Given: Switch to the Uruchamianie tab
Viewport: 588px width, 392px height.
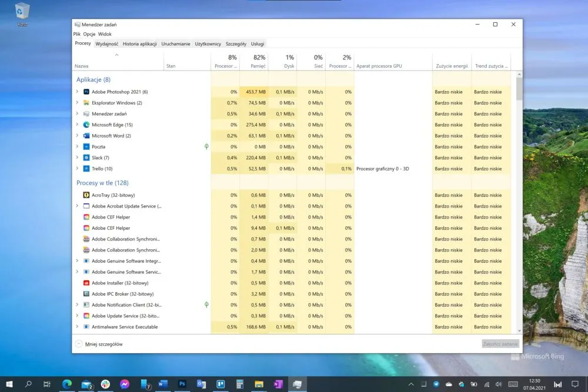Looking at the screenshot, I should point(175,44).
